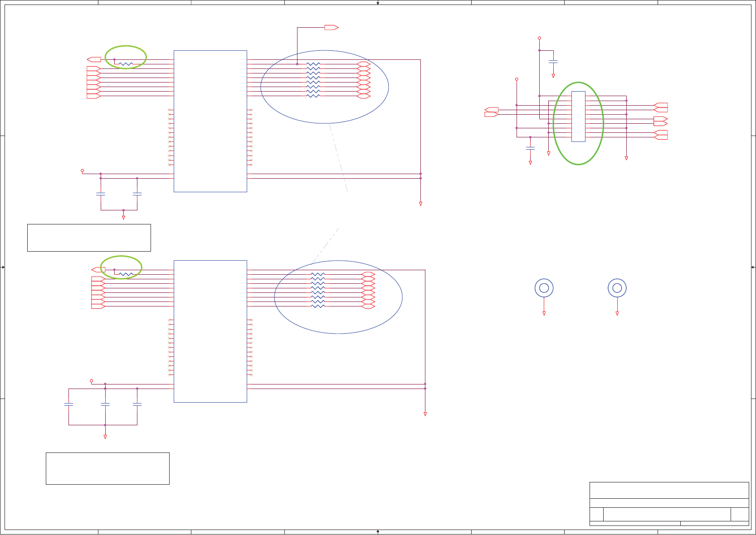Click the power circle feeding the upper IC supply
Image resolution: width=756 pixels, height=535 pixels.
coord(82,170)
